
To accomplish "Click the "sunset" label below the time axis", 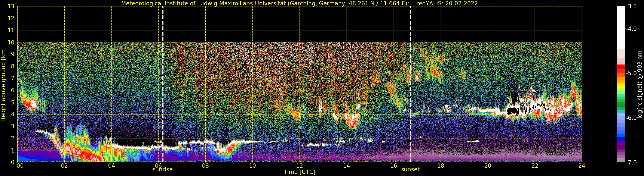I will coord(410,169).
